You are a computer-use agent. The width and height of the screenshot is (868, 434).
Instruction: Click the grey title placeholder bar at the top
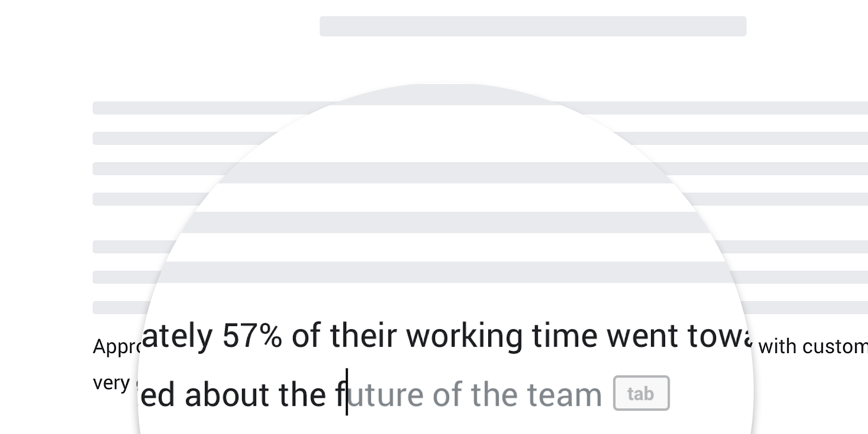[x=533, y=26]
